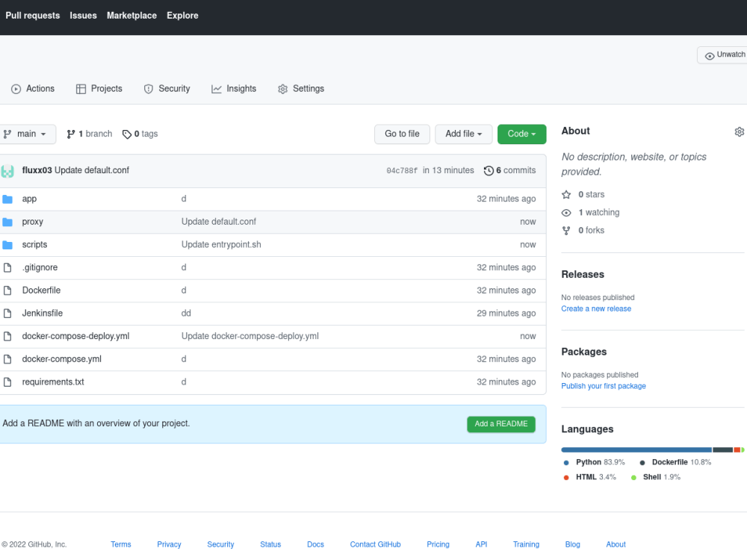Switch to the Actions tab
The width and height of the screenshot is (747, 560).
pyautogui.click(x=33, y=88)
